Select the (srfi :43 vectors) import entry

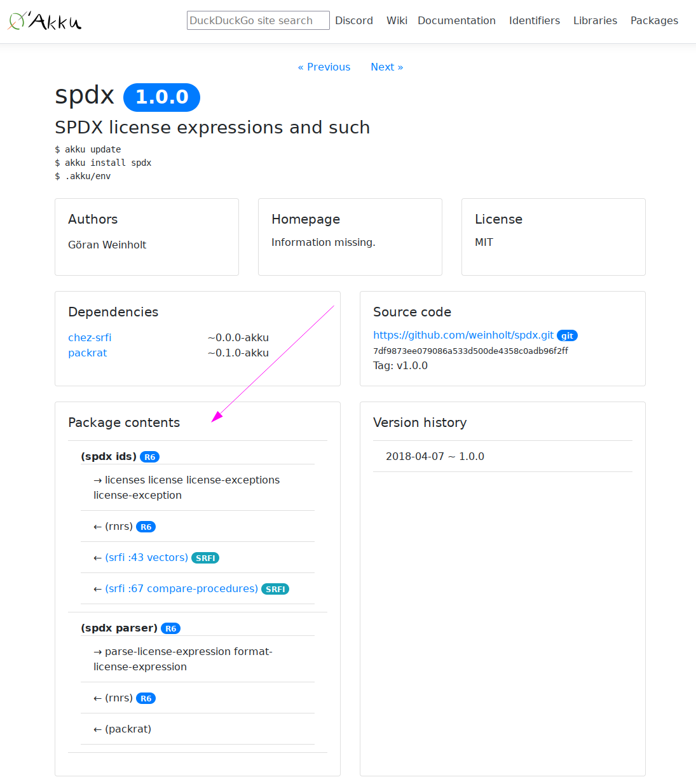point(146,557)
